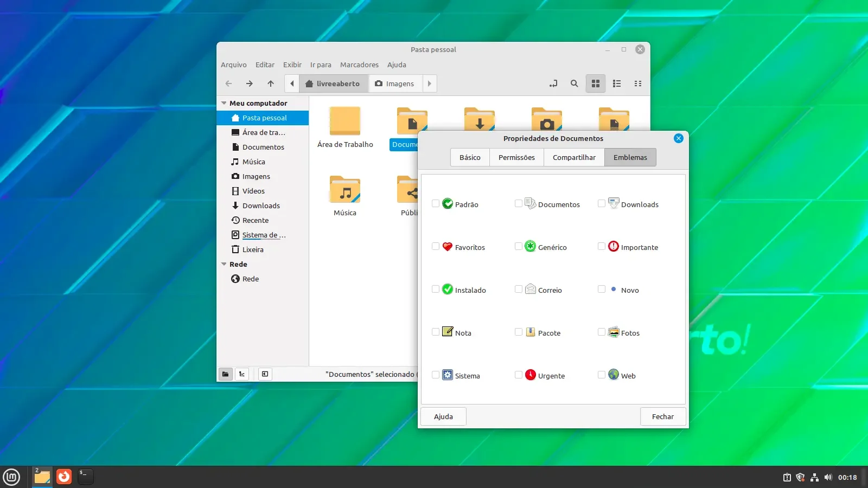Check the Favoritos emblem
Image resolution: width=868 pixels, height=488 pixels.
436,246
